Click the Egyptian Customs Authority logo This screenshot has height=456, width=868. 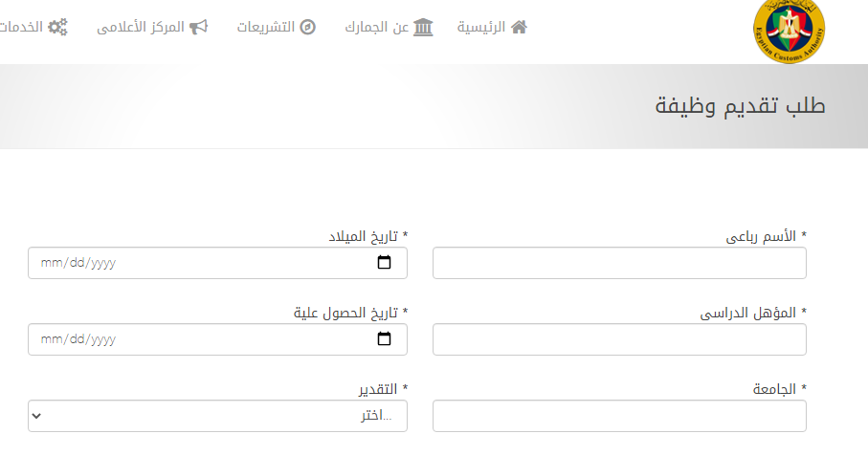(789, 32)
